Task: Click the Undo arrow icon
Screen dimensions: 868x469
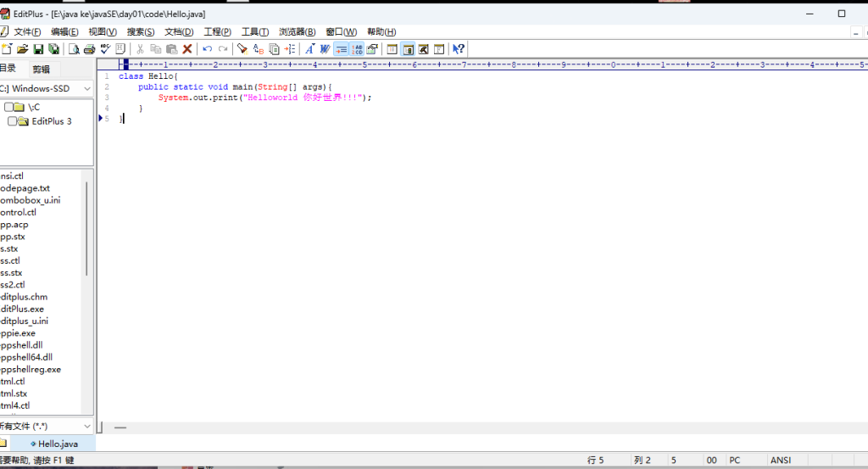Action: [x=208, y=49]
